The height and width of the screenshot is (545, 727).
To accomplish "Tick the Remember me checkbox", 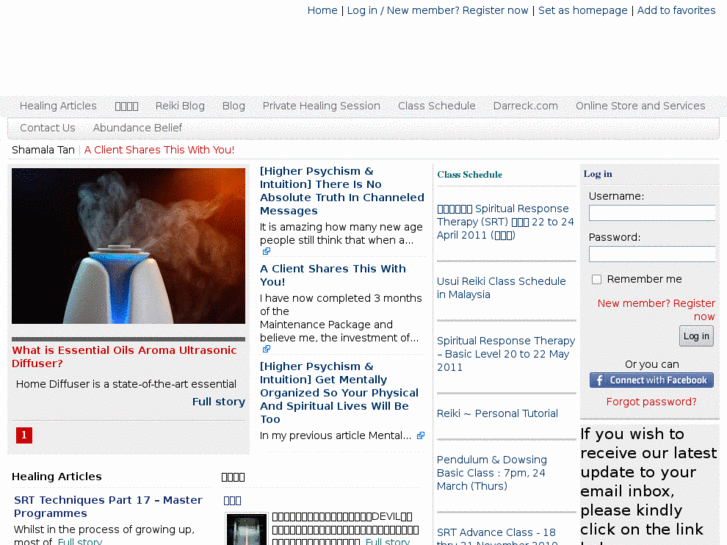I will pyautogui.click(x=597, y=279).
